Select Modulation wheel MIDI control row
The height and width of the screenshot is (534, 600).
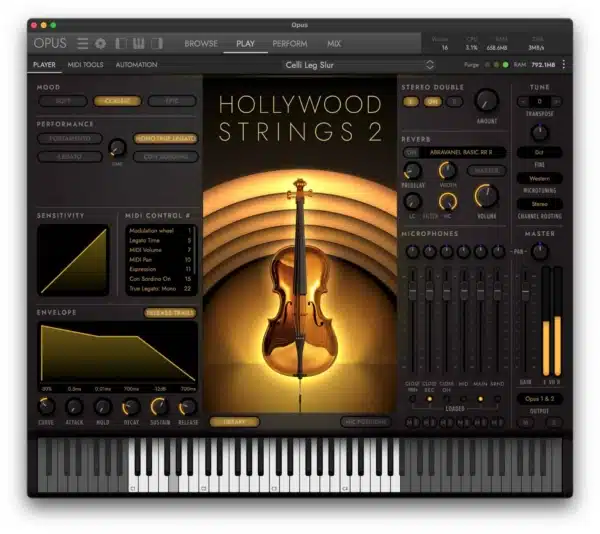[x=160, y=231]
